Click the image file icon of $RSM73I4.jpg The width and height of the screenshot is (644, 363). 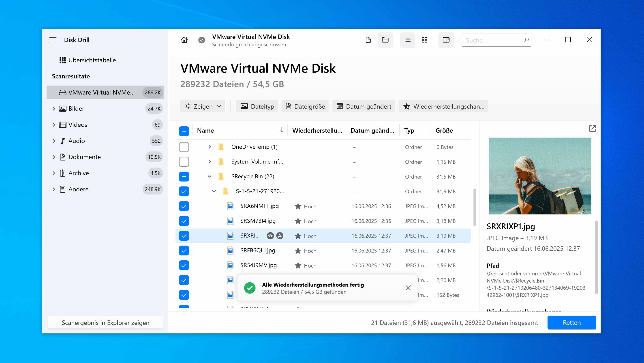pos(230,221)
